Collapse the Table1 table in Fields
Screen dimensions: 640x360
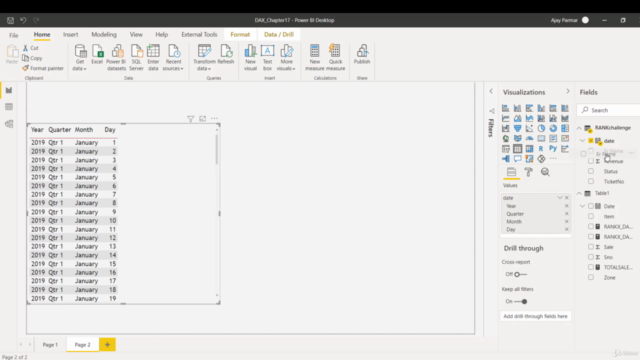(x=579, y=193)
